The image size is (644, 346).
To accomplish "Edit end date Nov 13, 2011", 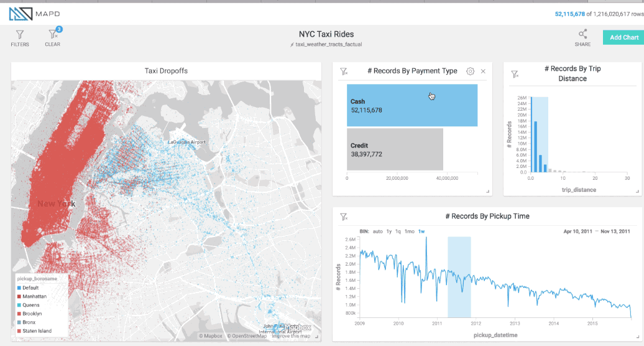I will click(x=615, y=231).
